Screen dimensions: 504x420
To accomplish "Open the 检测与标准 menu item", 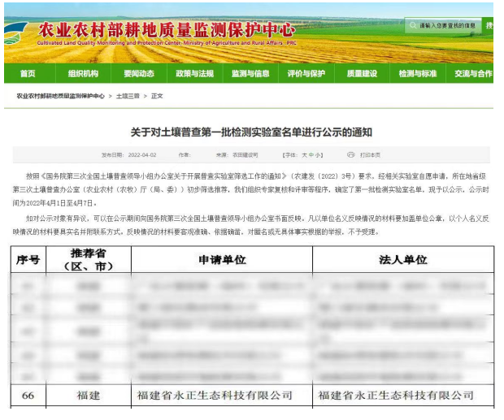I will [x=418, y=74].
